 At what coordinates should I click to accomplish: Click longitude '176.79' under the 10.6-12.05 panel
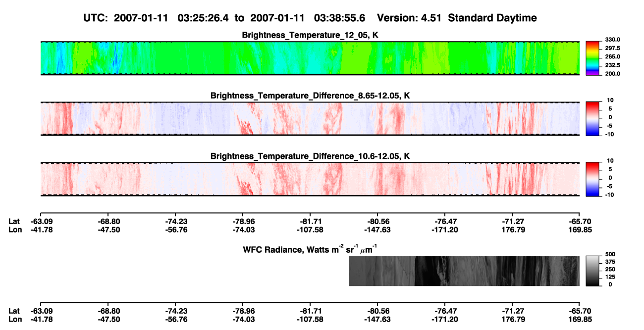click(x=512, y=230)
